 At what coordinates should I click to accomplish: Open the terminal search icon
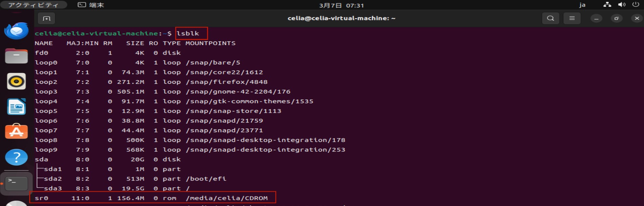click(550, 18)
